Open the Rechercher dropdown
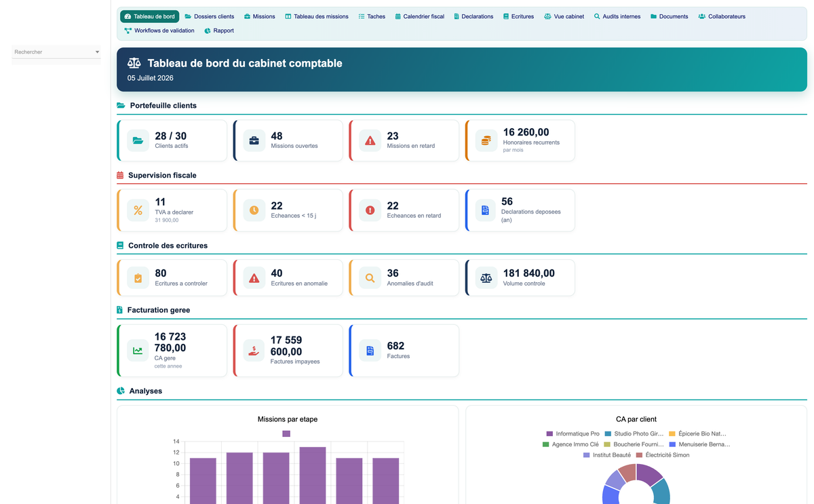Viewport: 814px width, 504px height. [56, 52]
